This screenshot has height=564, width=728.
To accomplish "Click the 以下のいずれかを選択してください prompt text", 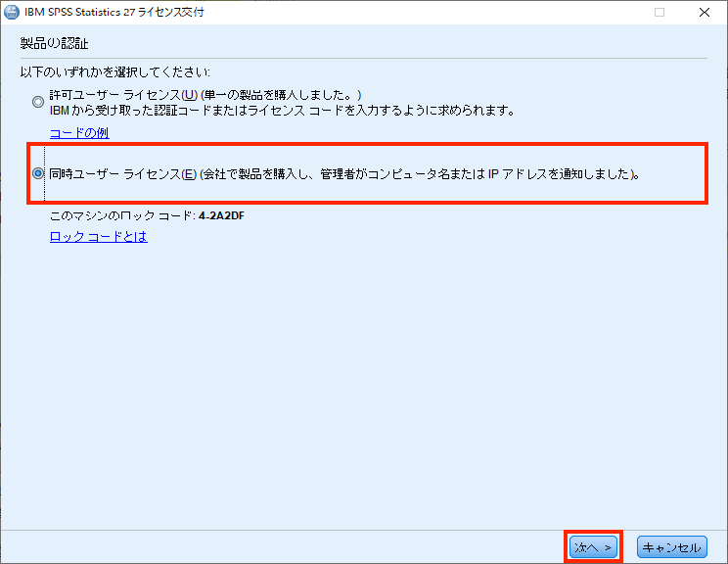I will click(115, 72).
